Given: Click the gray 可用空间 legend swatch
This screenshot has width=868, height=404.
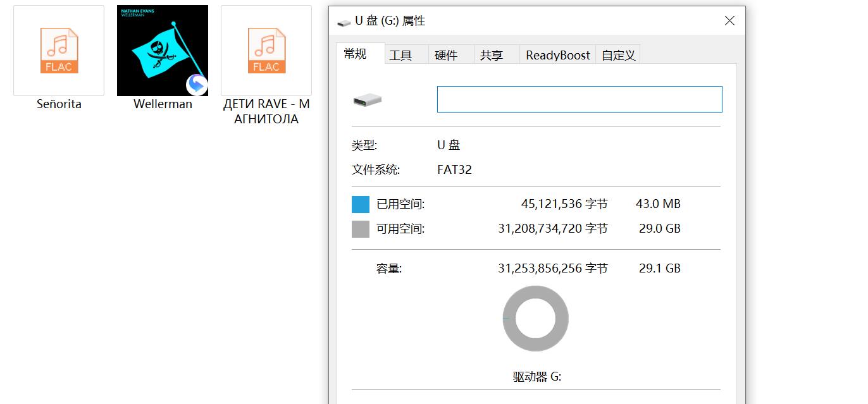Looking at the screenshot, I should click(x=360, y=228).
